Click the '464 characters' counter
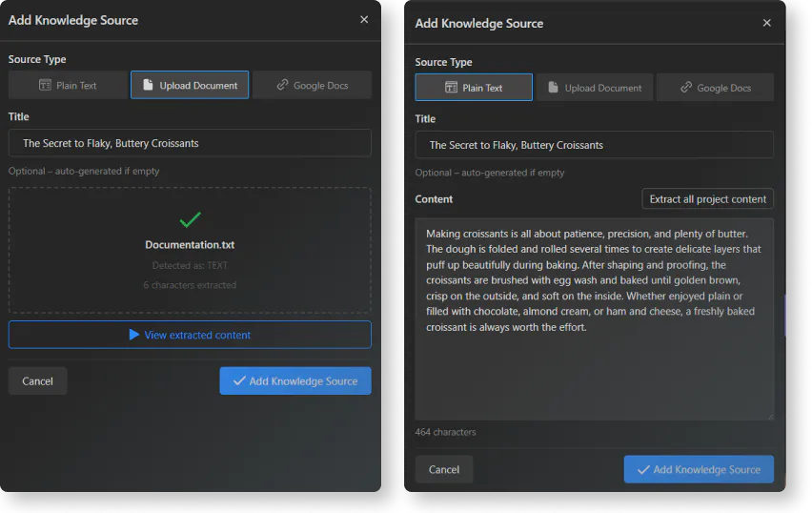The image size is (812, 513). (445, 432)
